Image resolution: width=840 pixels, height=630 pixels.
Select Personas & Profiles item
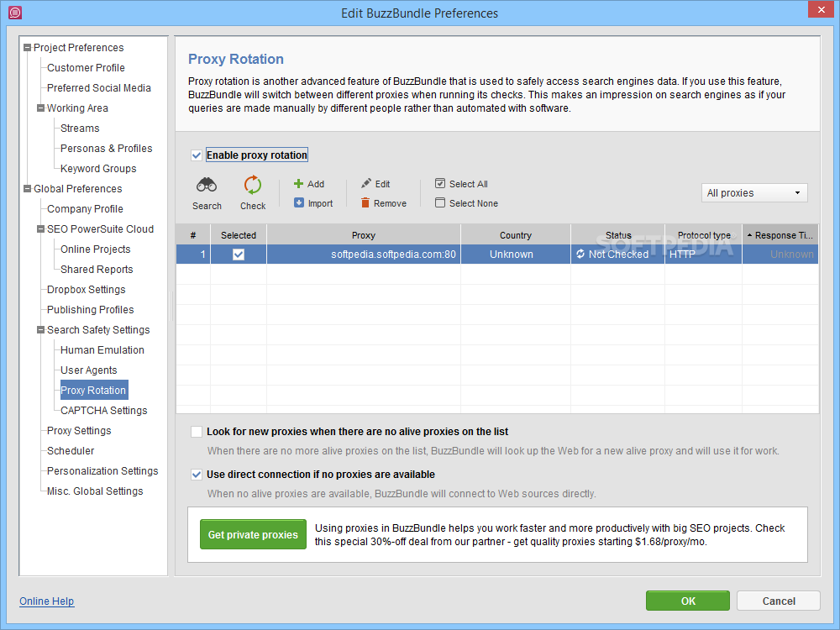coord(106,149)
